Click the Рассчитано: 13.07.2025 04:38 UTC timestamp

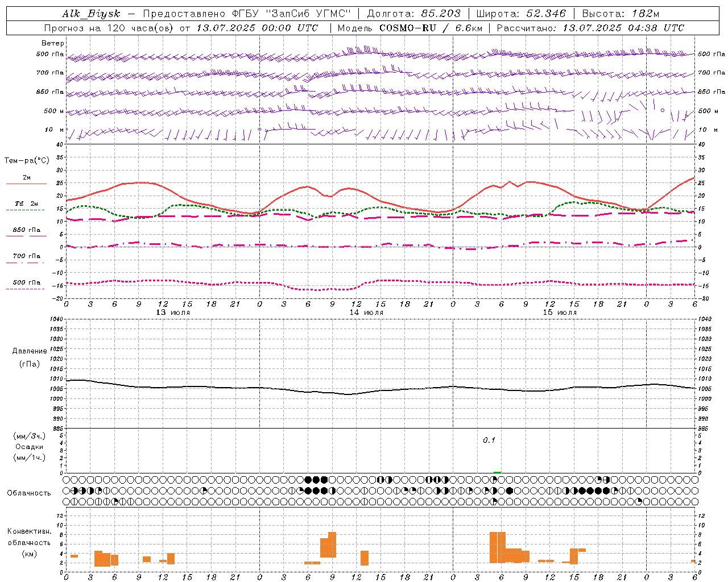point(590,28)
